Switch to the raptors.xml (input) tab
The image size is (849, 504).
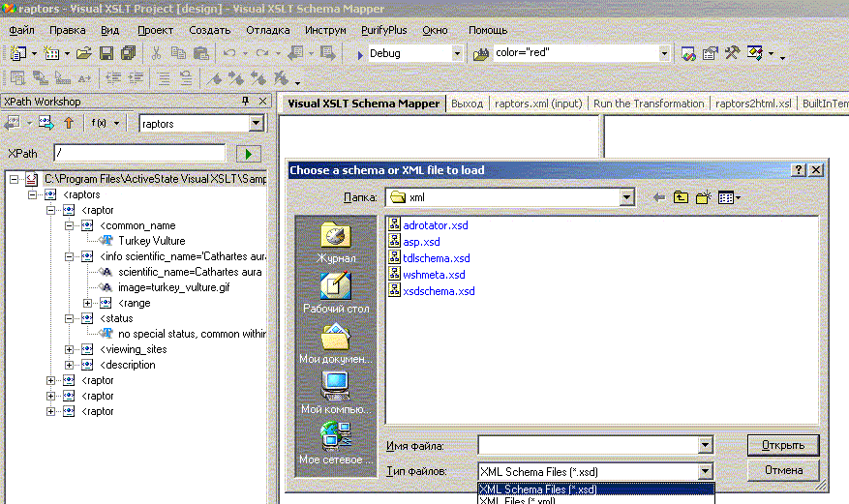pos(538,104)
